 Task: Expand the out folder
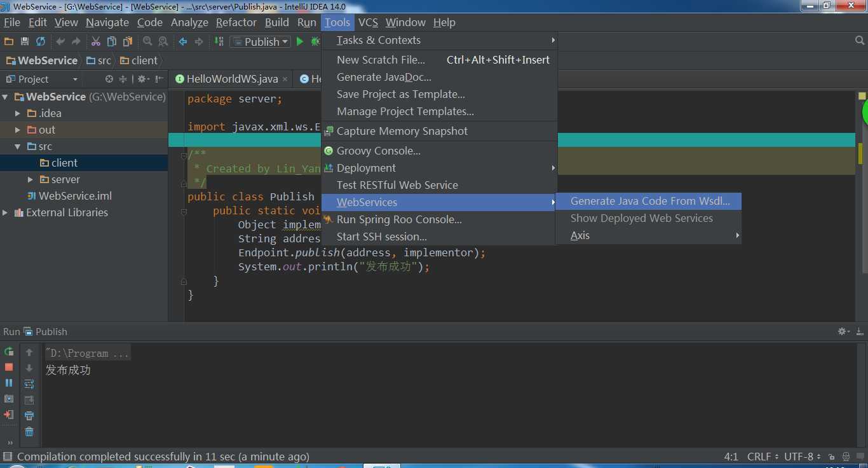click(18, 130)
